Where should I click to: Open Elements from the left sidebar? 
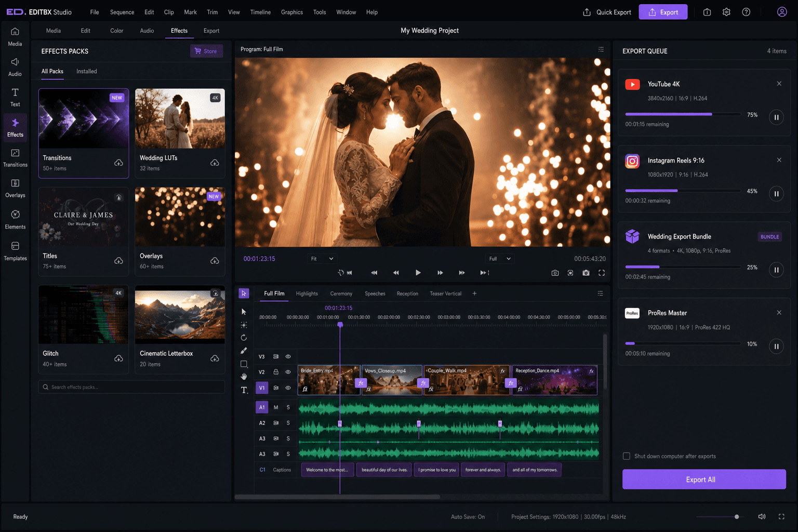click(15, 220)
